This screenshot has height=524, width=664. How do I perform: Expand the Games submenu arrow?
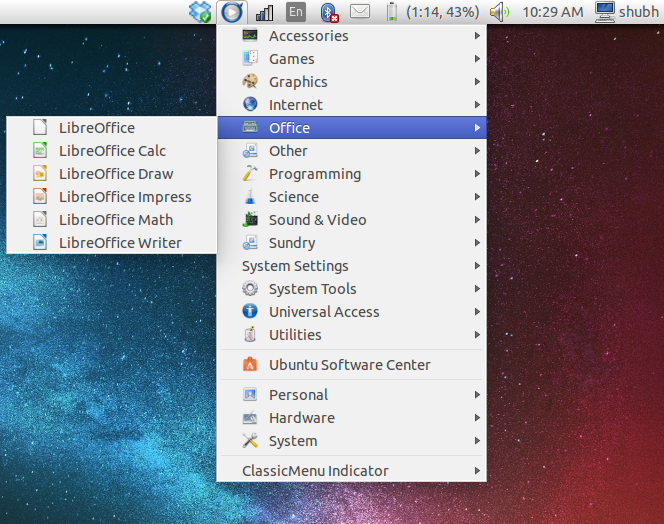pyautogui.click(x=477, y=58)
